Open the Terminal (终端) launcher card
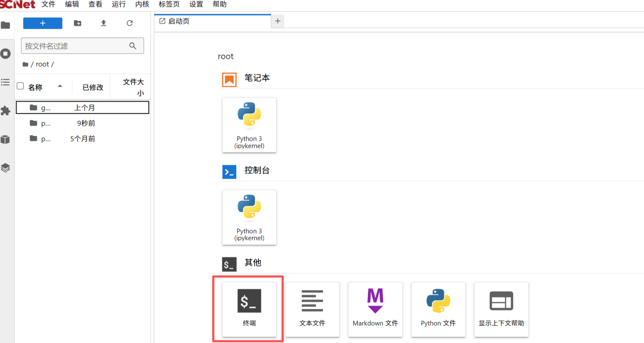This screenshot has width=644, height=343. tap(249, 309)
